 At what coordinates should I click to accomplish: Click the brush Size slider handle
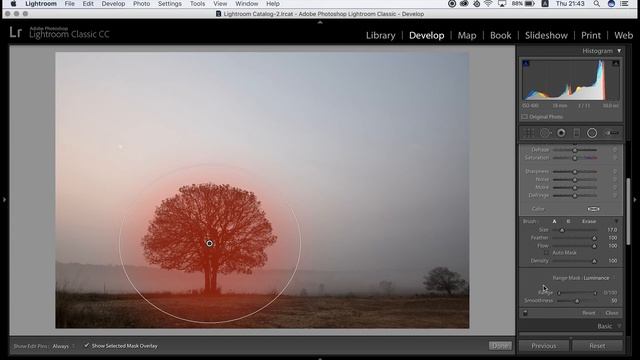point(562,231)
